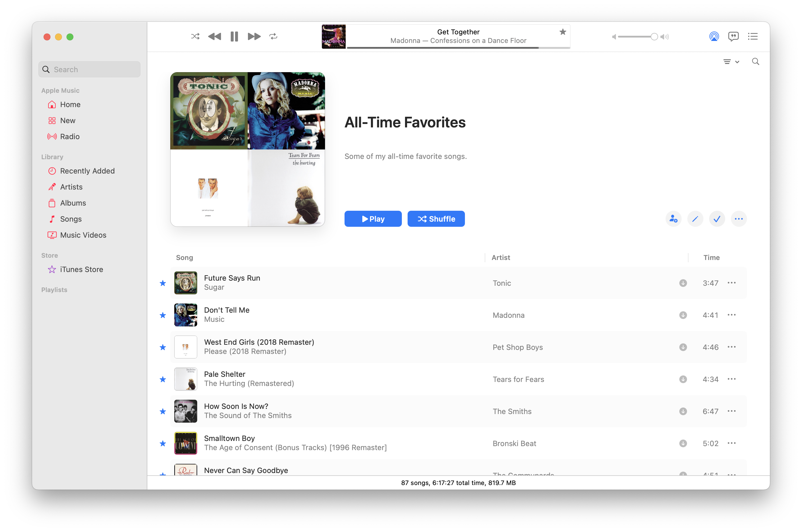Open the sort options dropdown
This screenshot has height=532, width=802.
click(731, 62)
